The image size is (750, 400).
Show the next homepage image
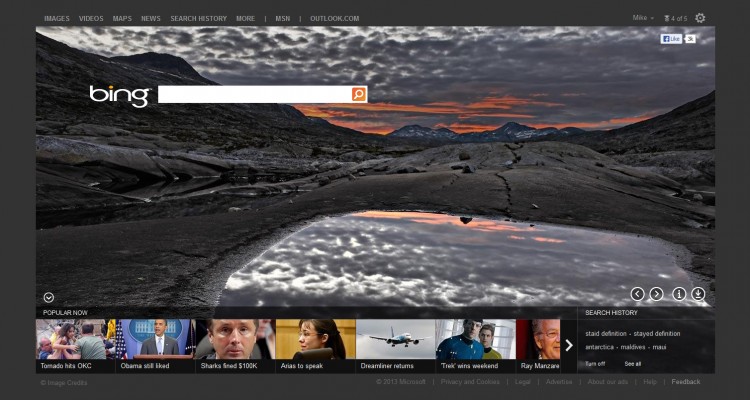(656, 294)
